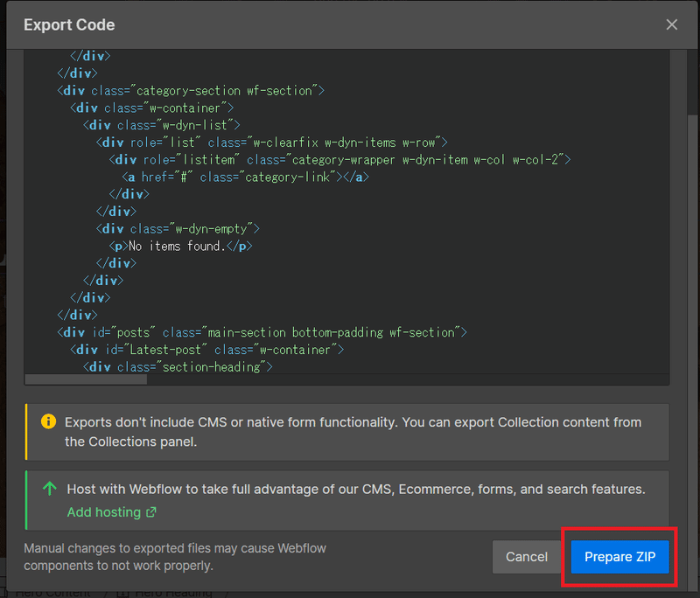Click the 'Manual changes to exported files' warning text

[175, 557]
